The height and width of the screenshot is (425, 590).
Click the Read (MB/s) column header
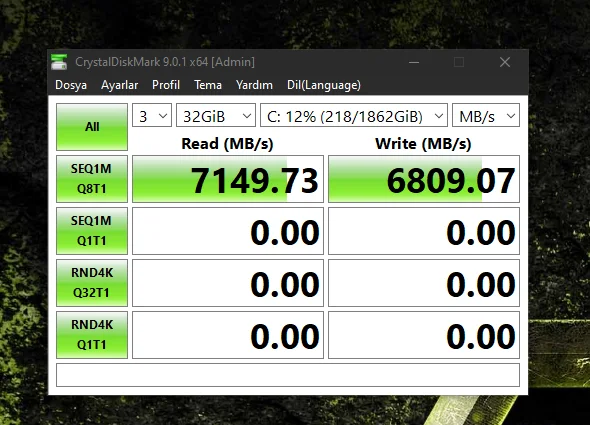(x=227, y=144)
